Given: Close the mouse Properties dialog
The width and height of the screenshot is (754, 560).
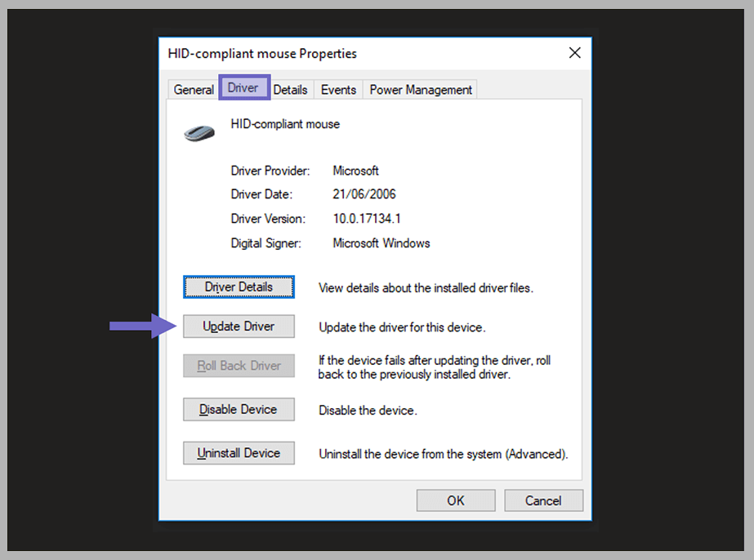Looking at the screenshot, I should (574, 52).
